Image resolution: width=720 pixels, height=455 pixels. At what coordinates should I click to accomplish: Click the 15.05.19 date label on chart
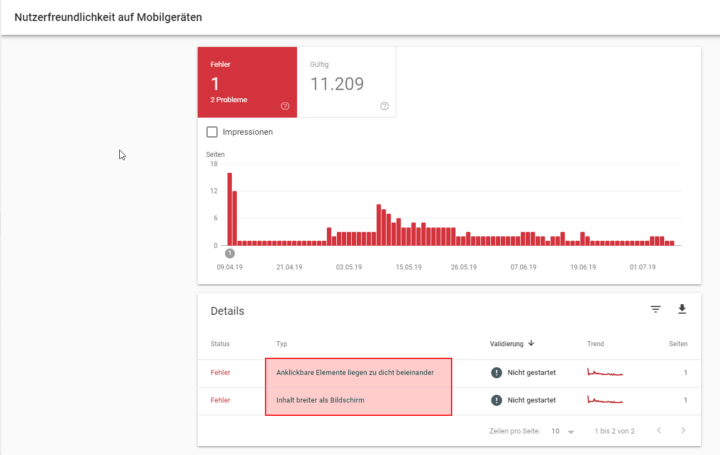click(x=408, y=267)
